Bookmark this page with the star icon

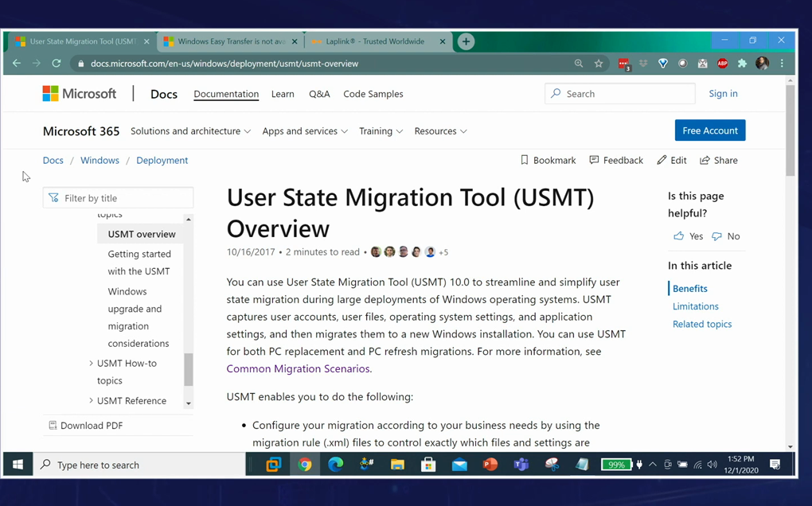coord(599,64)
